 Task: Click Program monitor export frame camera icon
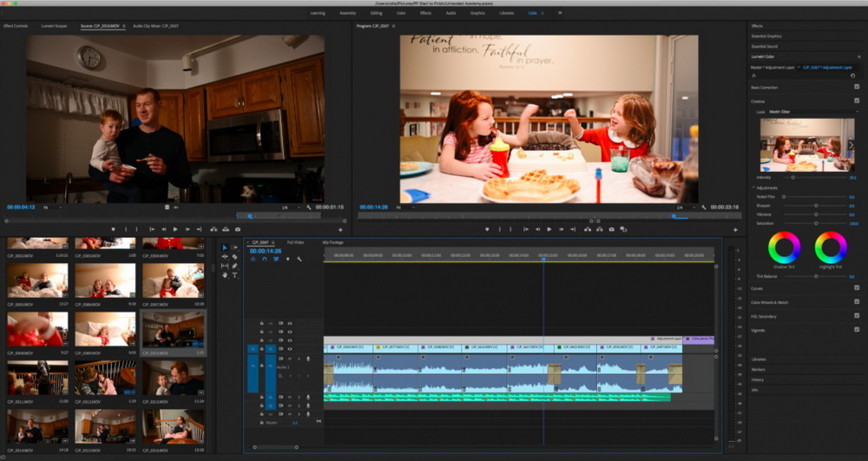[x=612, y=229]
